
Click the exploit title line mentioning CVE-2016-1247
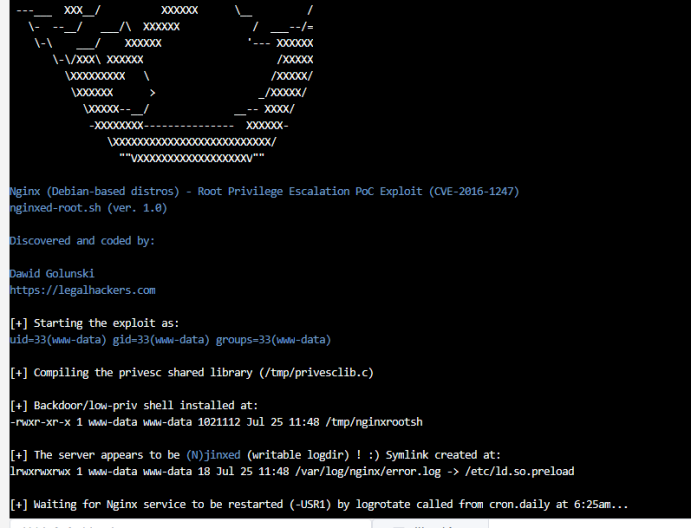tap(264, 191)
